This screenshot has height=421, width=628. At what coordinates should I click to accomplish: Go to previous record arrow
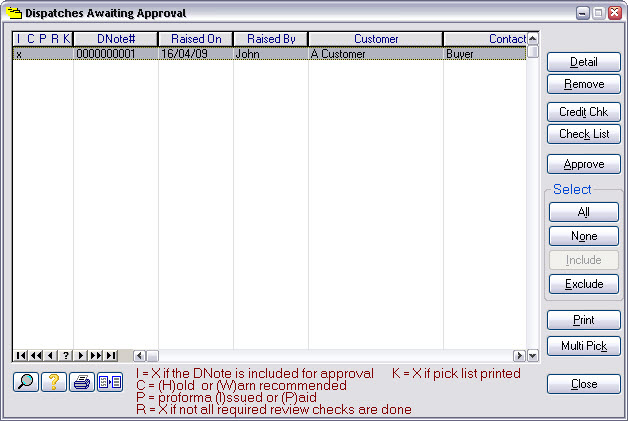tap(51, 355)
